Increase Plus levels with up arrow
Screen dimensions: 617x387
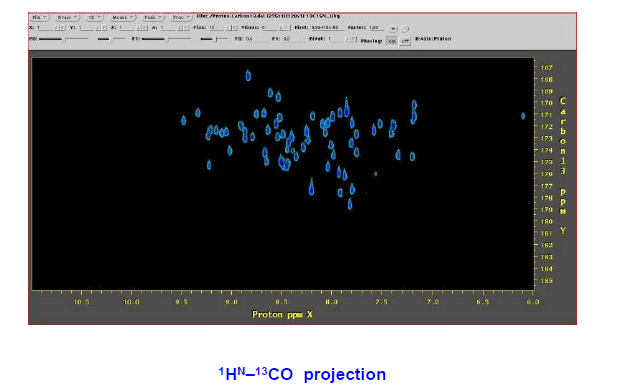click(x=229, y=28)
